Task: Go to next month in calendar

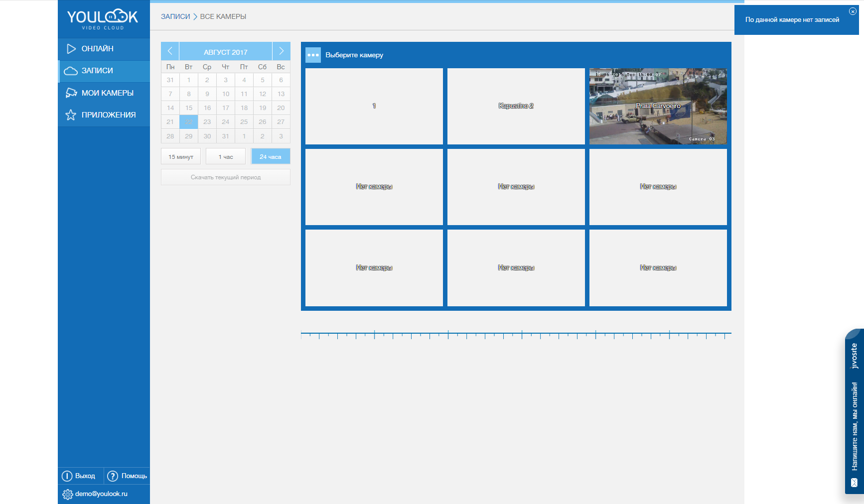Action: (x=282, y=51)
